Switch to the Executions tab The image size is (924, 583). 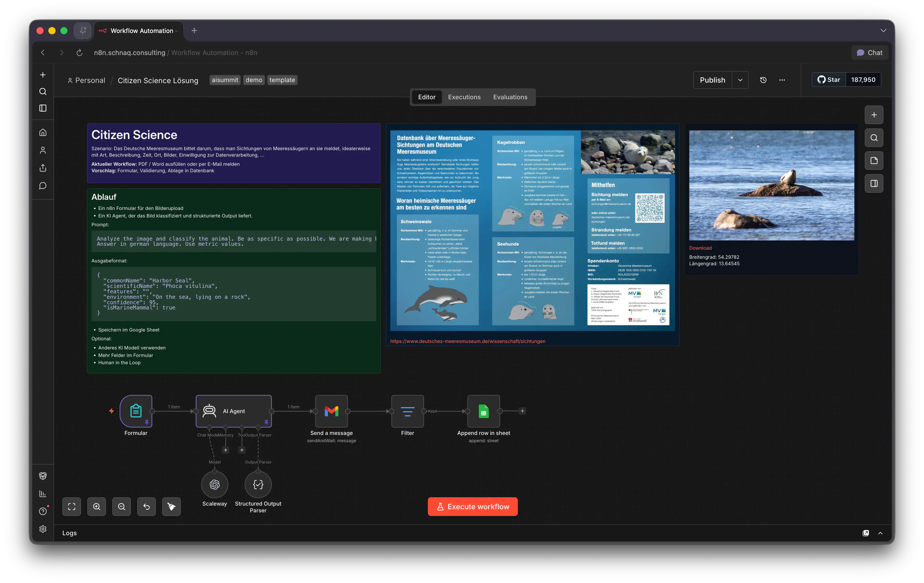tap(464, 97)
